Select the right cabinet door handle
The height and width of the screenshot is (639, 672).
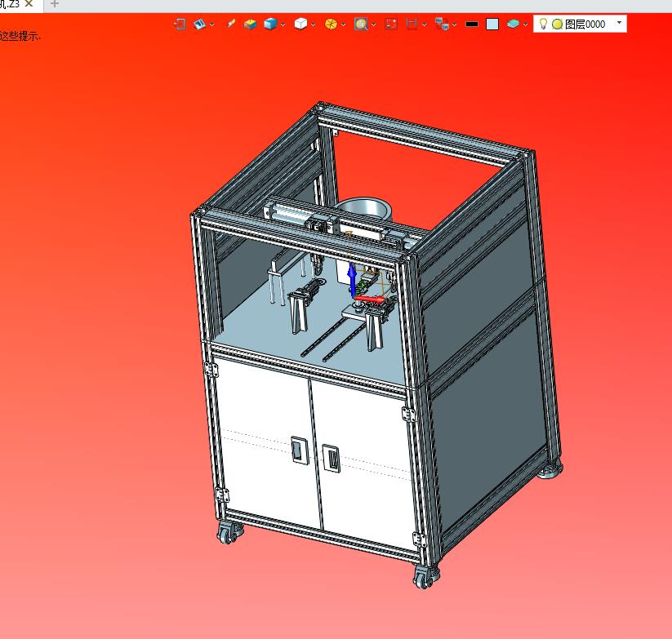pyautogui.click(x=331, y=459)
